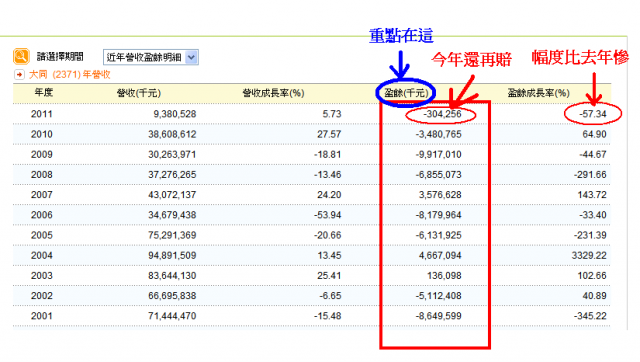Screen dimensions: 640x362
Task: Click earnings value 136,098
Action: [444, 276]
